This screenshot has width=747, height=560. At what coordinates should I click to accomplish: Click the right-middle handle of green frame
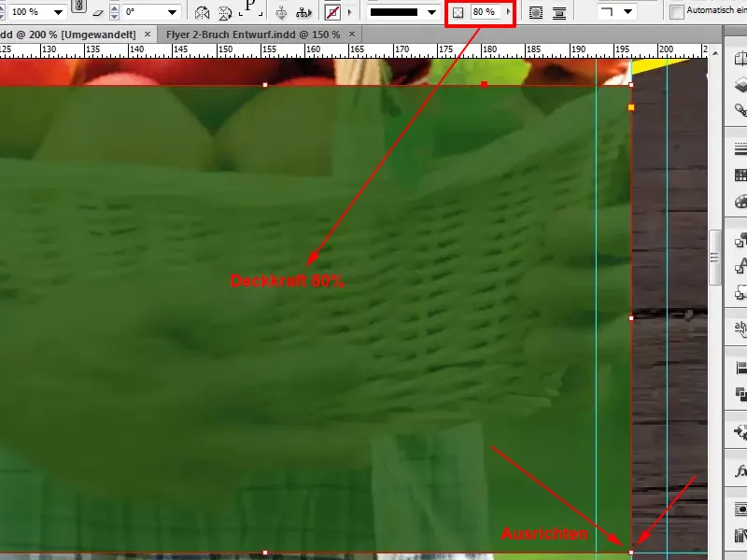tap(631, 318)
